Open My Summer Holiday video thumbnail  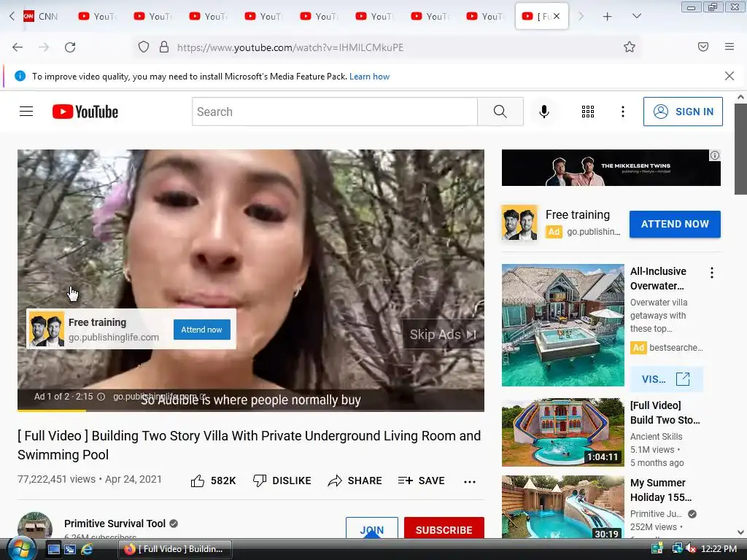562,507
